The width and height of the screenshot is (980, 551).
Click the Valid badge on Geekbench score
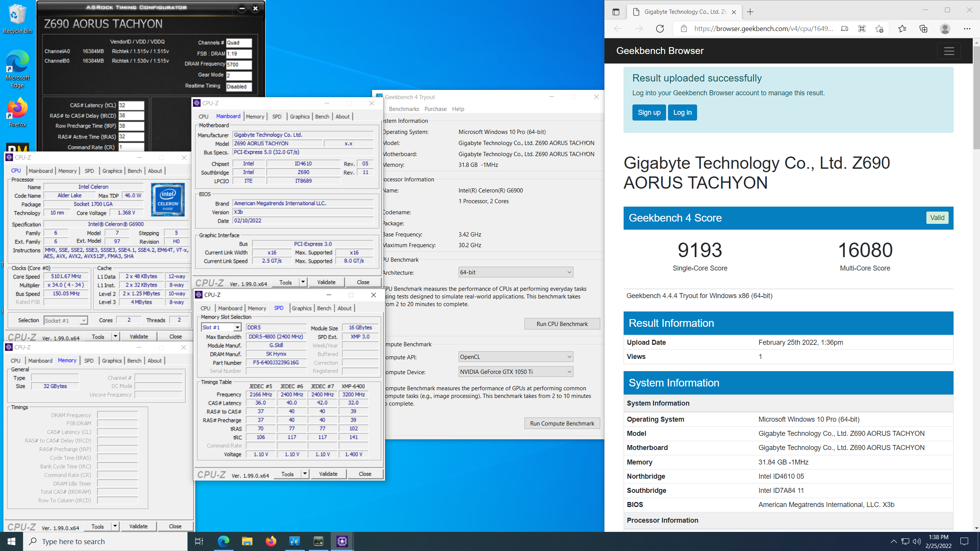(x=937, y=218)
